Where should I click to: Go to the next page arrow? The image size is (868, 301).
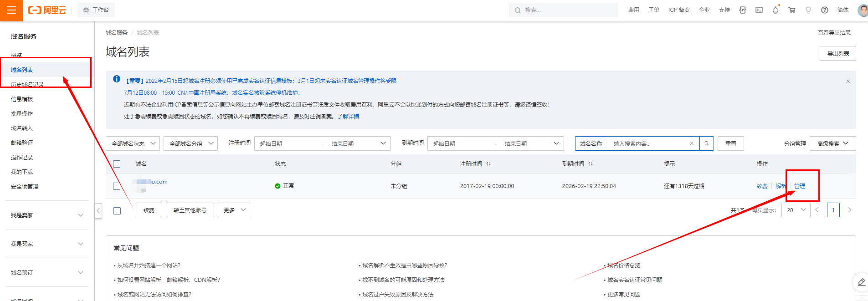click(849, 210)
